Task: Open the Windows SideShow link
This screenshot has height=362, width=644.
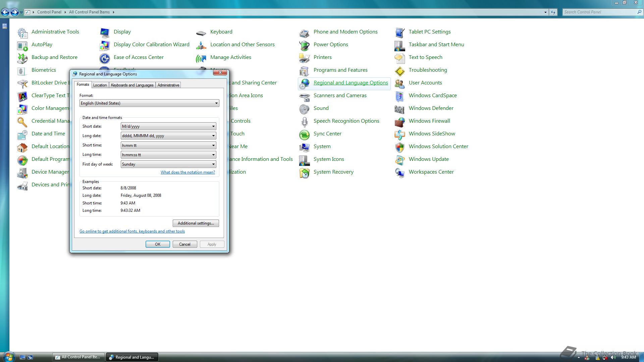Action: pyautogui.click(x=432, y=134)
